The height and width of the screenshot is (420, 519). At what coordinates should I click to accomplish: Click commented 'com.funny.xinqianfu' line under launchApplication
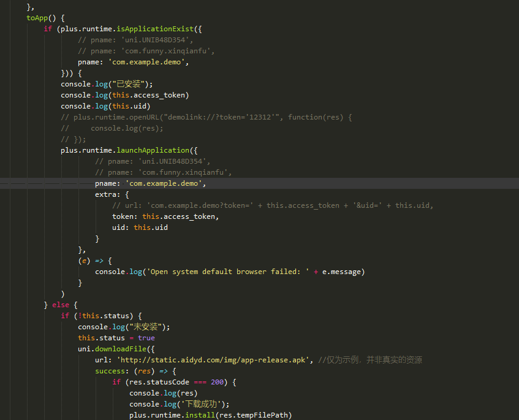click(x=163, y=172)
